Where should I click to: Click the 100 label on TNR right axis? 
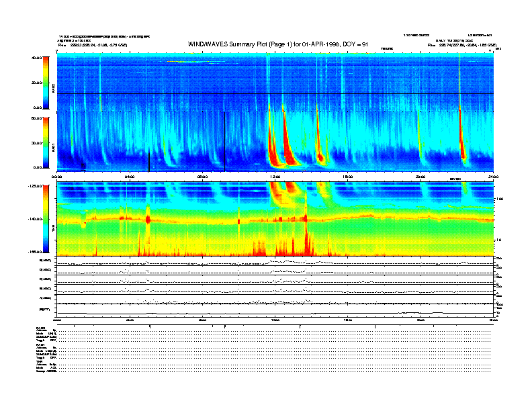(499, 199)
